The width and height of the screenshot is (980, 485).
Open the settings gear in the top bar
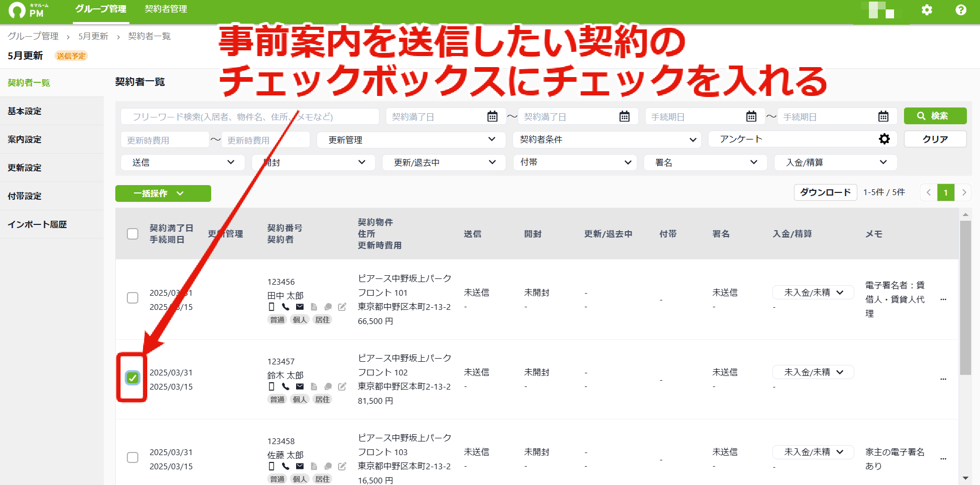tap(927, 10)
